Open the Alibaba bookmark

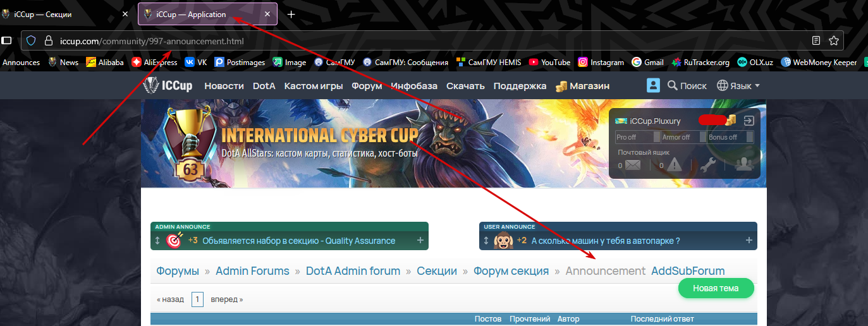pos(105,63)
